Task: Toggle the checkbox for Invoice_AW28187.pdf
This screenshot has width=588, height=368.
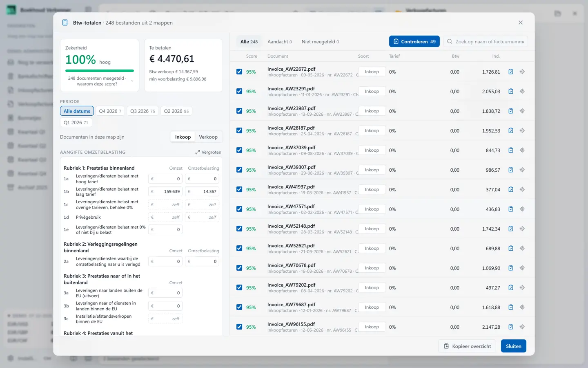Action: [x=239, y=130]
